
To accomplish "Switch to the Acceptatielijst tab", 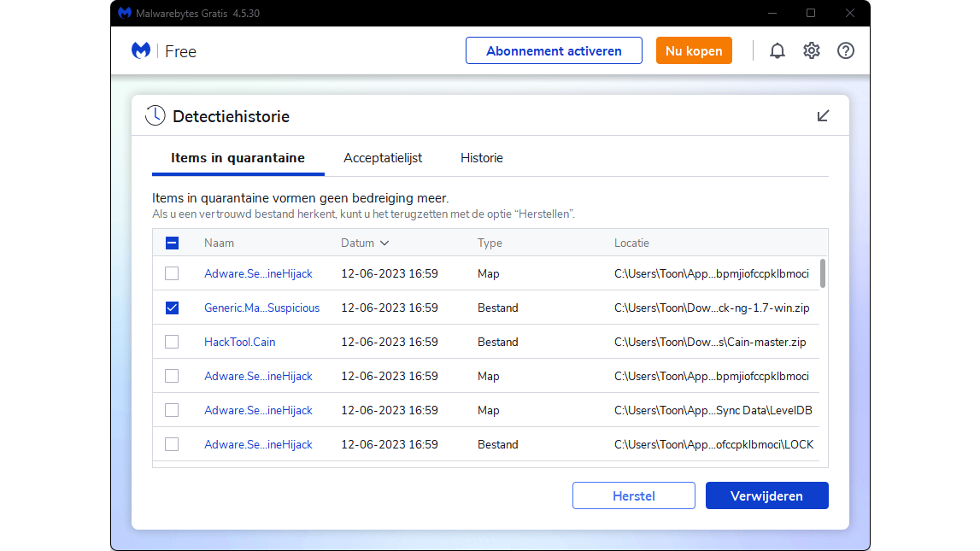I will [x=383, y=158].
